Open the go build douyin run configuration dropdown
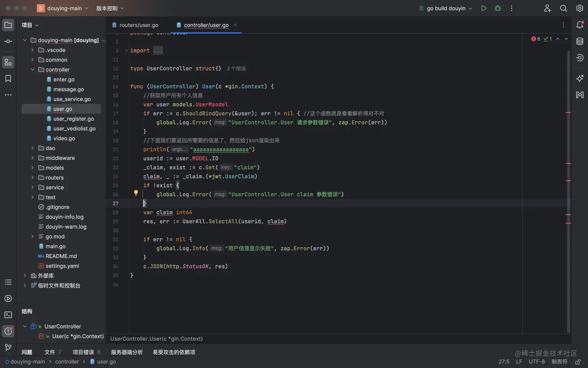This screenshot has width=588, height=368. tap(446, 8)
